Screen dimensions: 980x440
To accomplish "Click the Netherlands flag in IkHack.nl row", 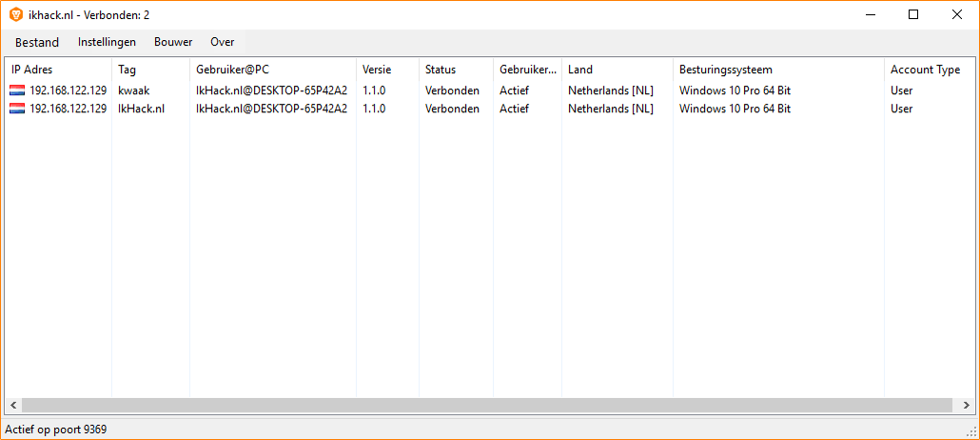I will 17,109.
